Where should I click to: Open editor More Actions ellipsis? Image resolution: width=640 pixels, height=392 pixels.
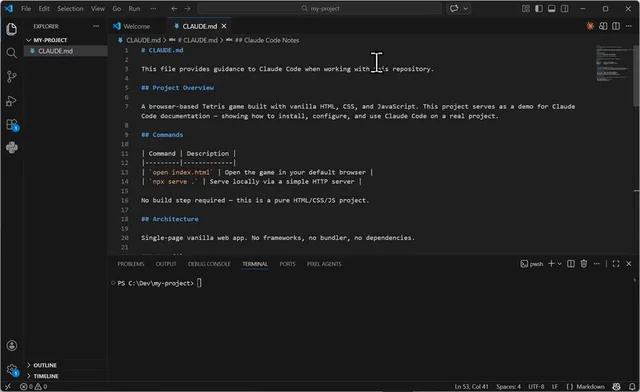click(x=629, y=26)
